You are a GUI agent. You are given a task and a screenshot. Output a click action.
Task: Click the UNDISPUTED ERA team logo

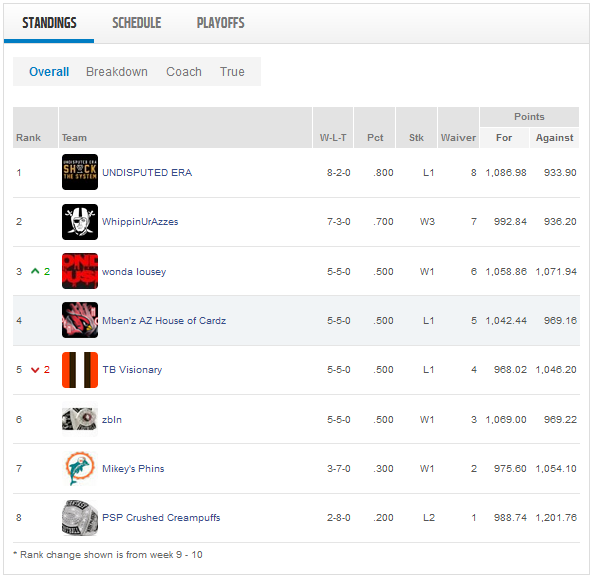click(x=80, y=172)
